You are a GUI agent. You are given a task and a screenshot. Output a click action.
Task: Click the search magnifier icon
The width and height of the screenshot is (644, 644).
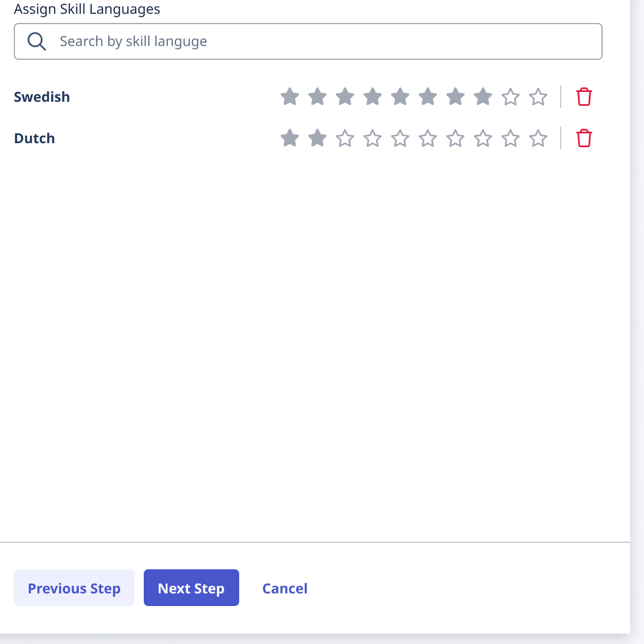(x=37, y=41)
